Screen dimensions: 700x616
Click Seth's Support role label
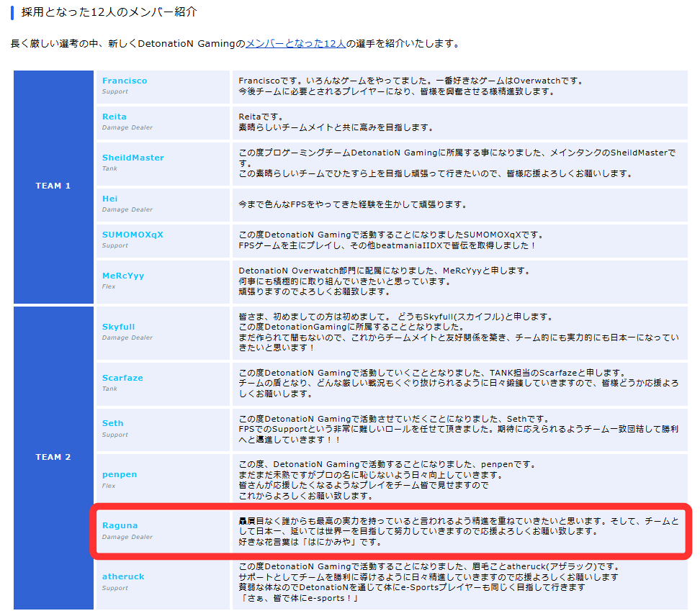coord(115,435)
